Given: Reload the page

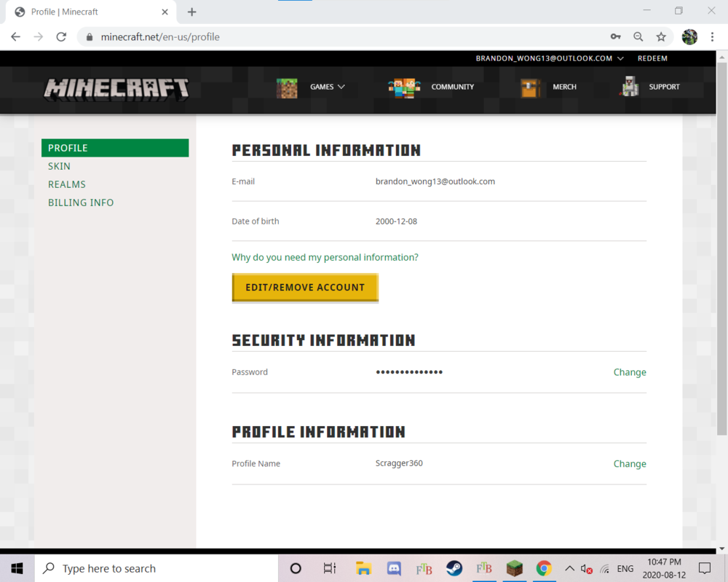Looking at the screenshot, I should click(61, 36).
